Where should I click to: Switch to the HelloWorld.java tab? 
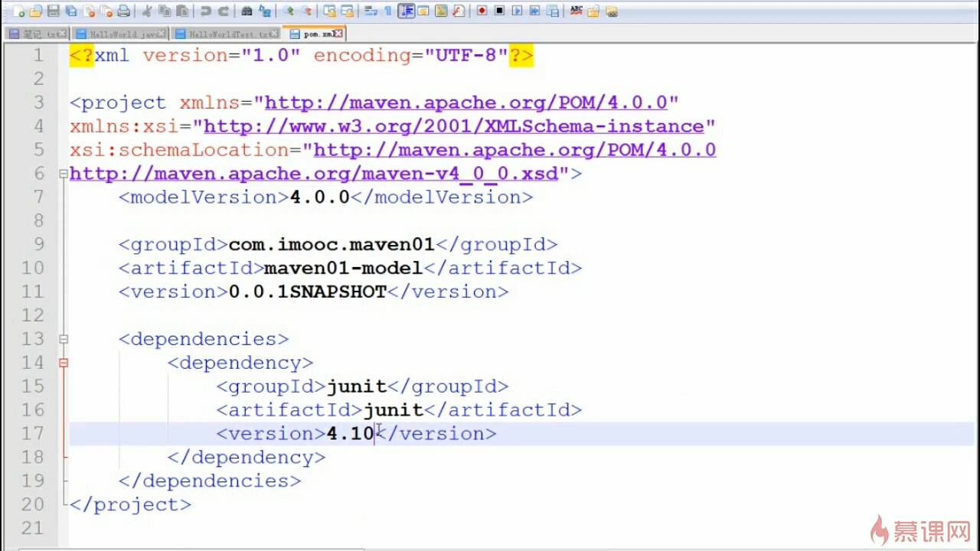point(119,34)
